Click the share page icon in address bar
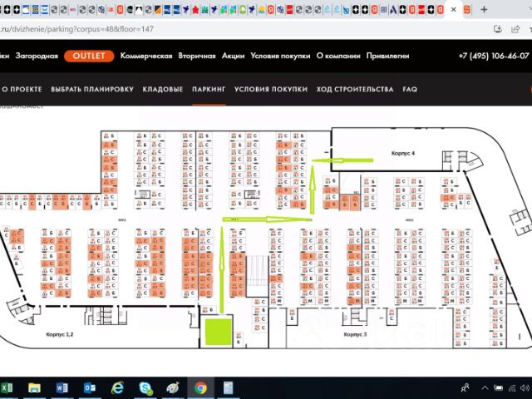This screenshot has width=532, height=399. point(515,29)
